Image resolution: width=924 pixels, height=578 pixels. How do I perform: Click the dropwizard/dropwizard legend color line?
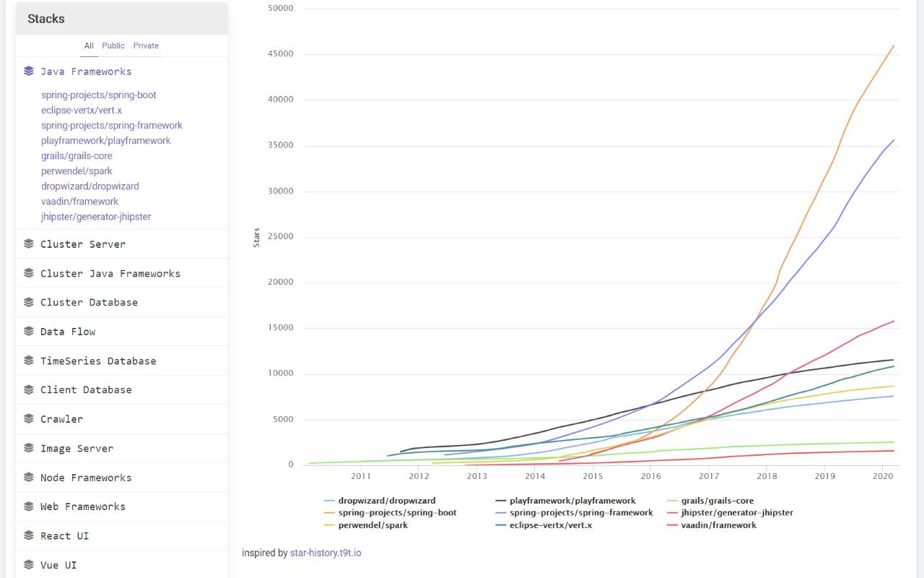330,501
